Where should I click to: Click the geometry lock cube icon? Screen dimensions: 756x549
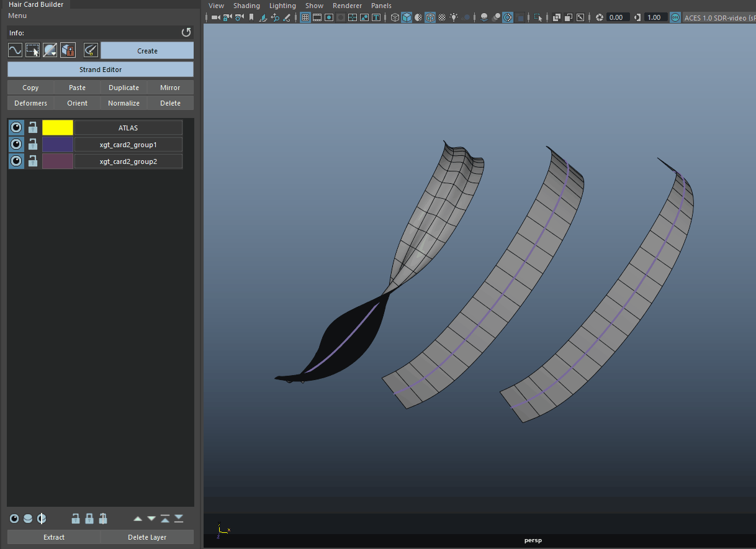tap(68, 50)
